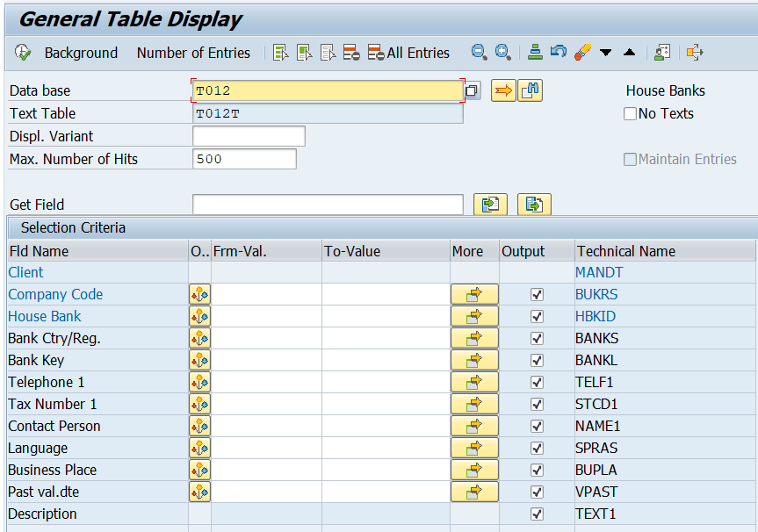Click Number of Entries button
The height and width of the screenshot is (532, 758).
point(193,53)
